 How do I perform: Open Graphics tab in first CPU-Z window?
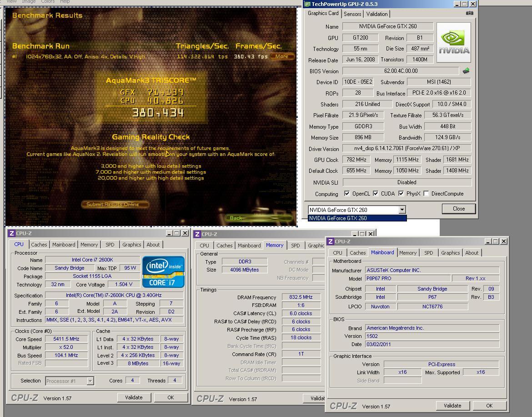pos(132,245)
